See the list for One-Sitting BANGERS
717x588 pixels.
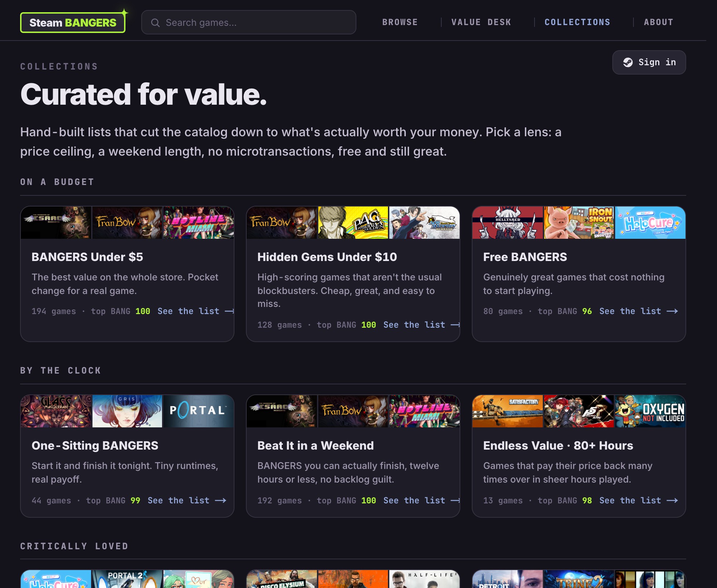[x=187, y=501]
